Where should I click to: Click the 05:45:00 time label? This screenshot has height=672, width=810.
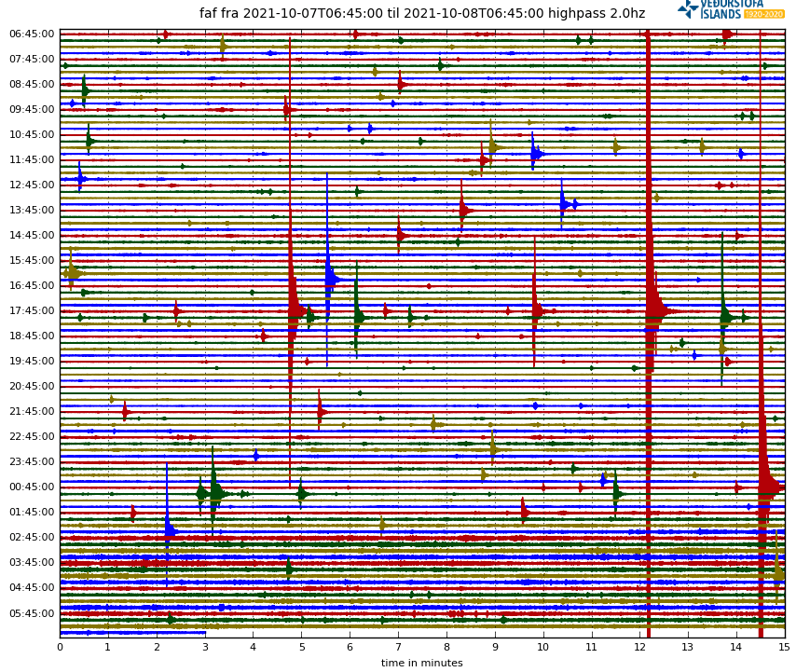(32, 613)
